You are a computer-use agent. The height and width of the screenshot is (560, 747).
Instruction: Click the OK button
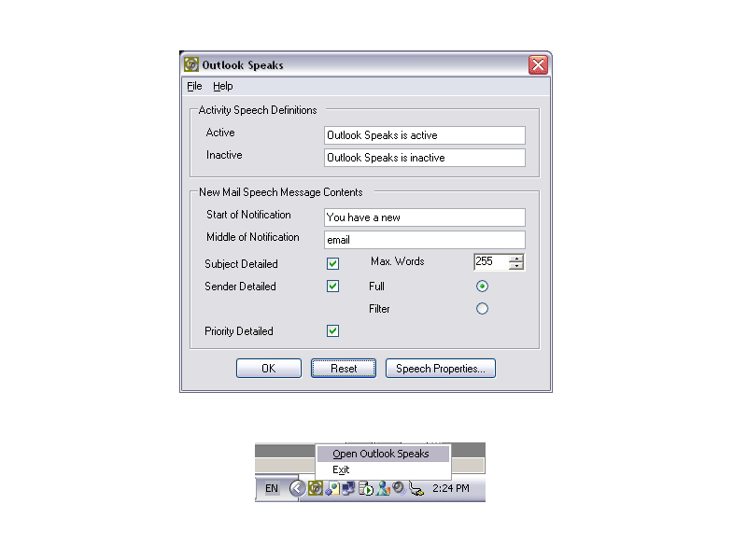point(269,368)
